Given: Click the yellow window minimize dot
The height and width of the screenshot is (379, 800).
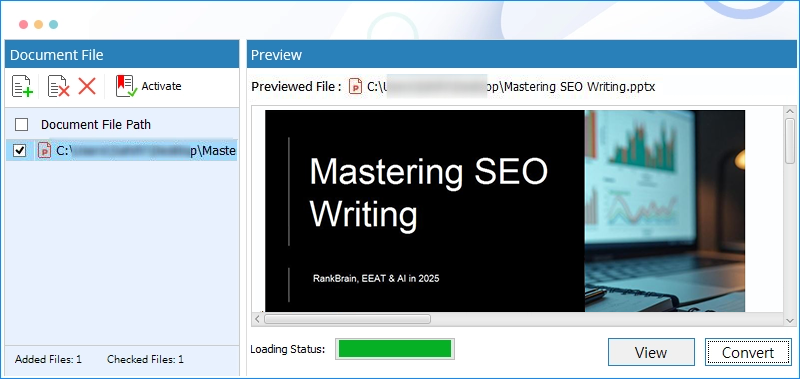Looking at the screenshot, I should (x=38, y=24).
